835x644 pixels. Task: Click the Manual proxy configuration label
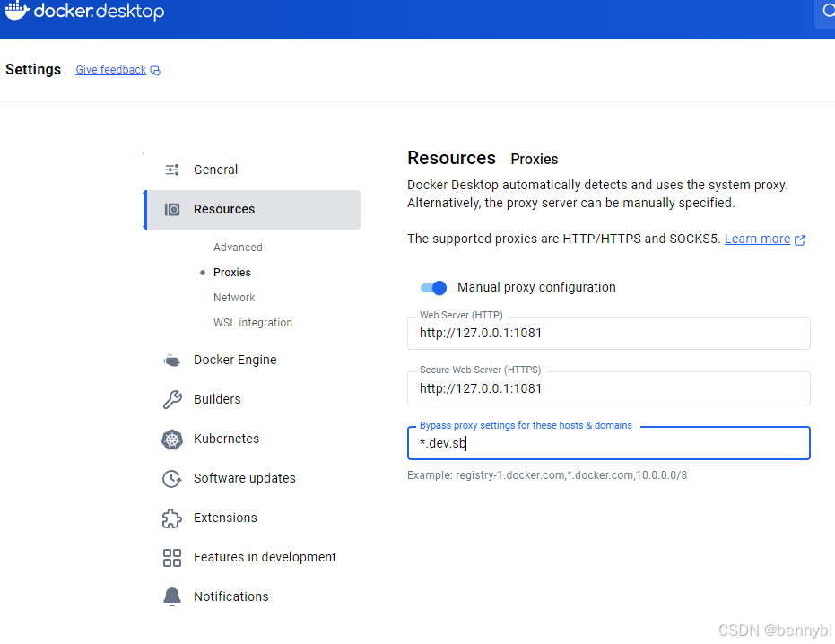pyautogui.click(x=536, y=288)
